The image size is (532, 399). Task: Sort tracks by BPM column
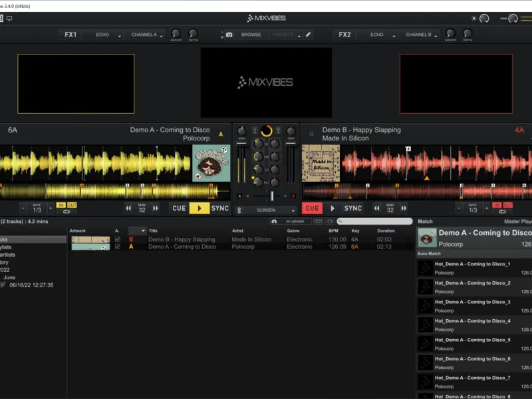click(x=334, y=231)
